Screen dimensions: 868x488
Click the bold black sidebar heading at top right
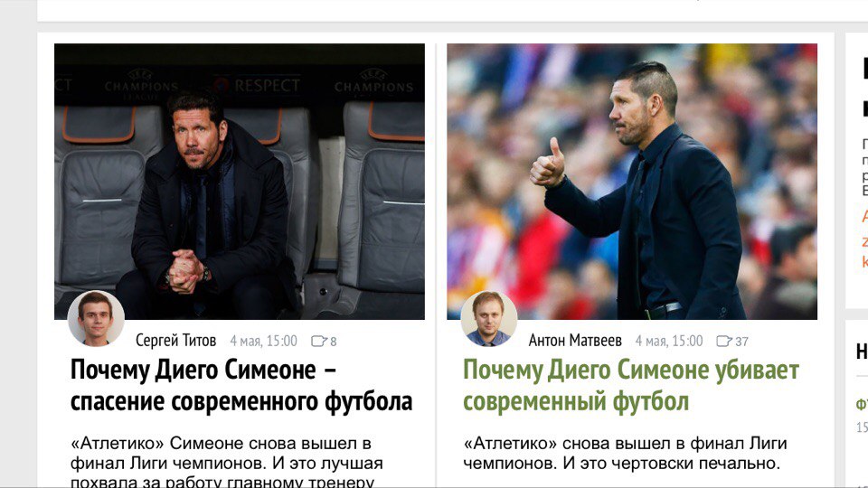click(864, 87)
